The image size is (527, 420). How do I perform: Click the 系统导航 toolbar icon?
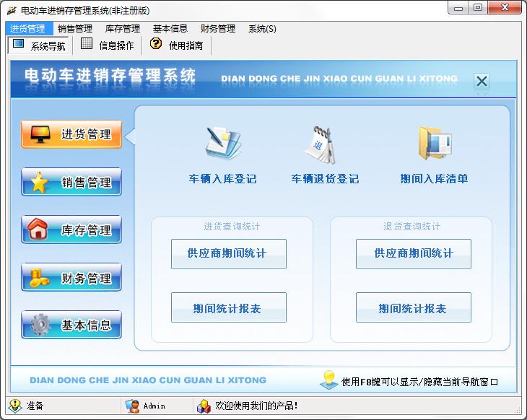[x=18, y=44]
